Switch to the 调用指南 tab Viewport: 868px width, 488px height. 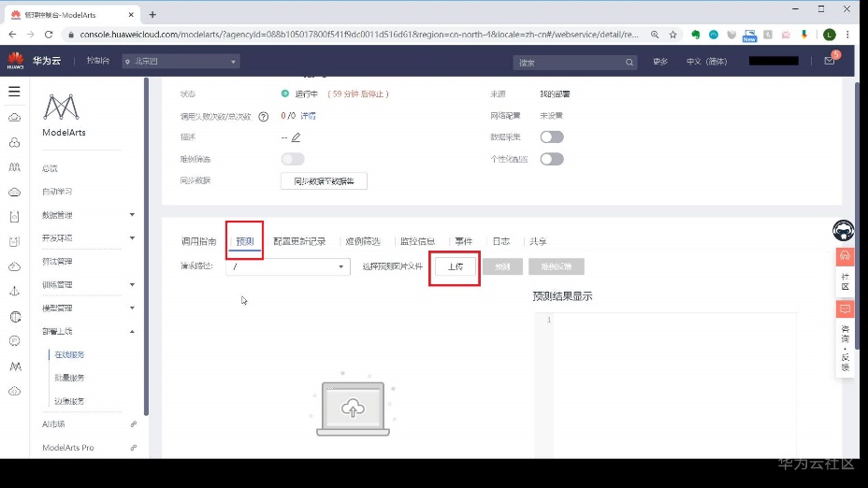(x=198, y=241)
